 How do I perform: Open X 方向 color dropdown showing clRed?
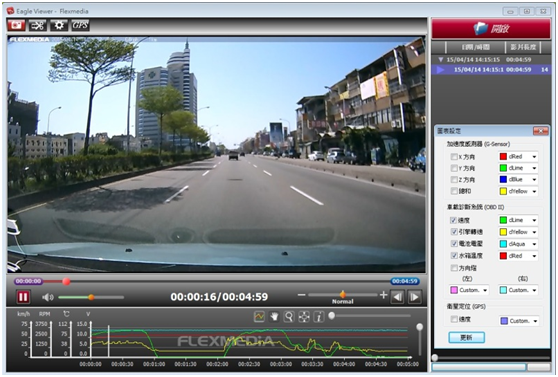pos(518,157)
